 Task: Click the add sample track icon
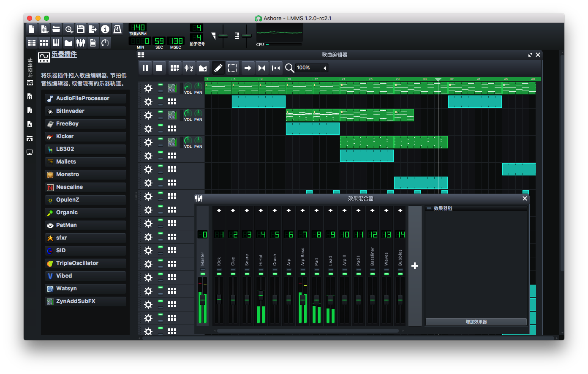pyautogui.click(x=188, y=68)
